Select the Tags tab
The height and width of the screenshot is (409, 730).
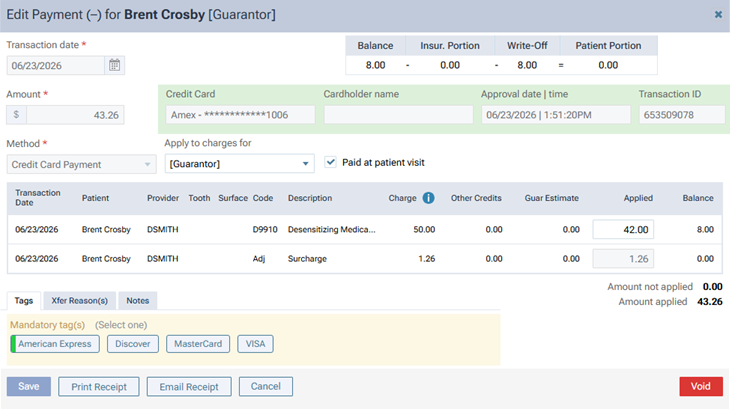point(24,301)
